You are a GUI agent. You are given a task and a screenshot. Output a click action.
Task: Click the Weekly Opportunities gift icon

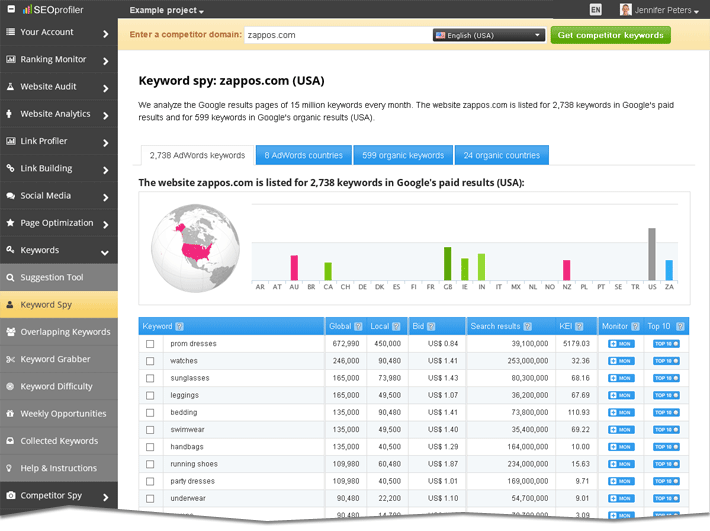[x=10, y=413]
